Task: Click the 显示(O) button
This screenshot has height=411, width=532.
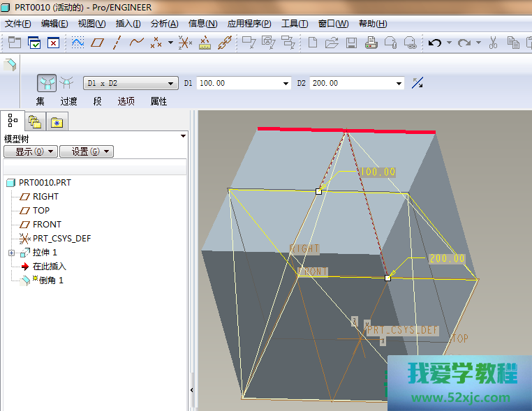Action: pyautogui.click(x=30, y=151)
